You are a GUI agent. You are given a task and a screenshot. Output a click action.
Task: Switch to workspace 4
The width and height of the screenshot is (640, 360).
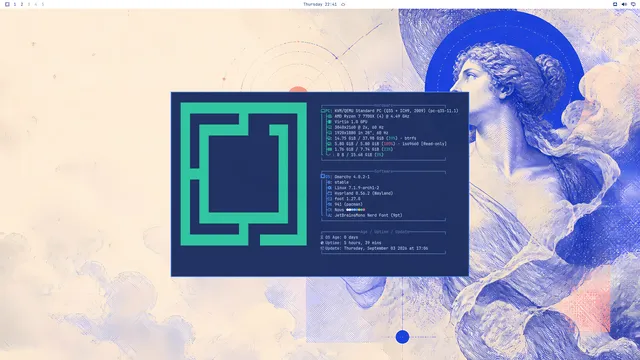[x=36, y=4]
